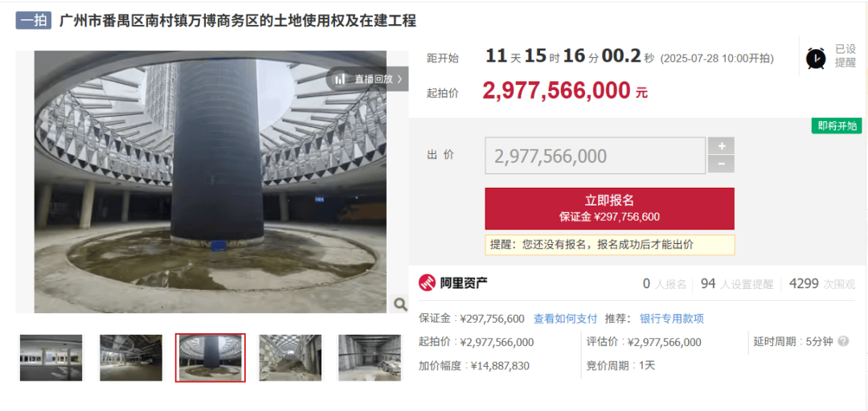Toggle the 已设提醒 reminder setting
The width and height of the screenshot is (868, 411).
pos(845,56)
